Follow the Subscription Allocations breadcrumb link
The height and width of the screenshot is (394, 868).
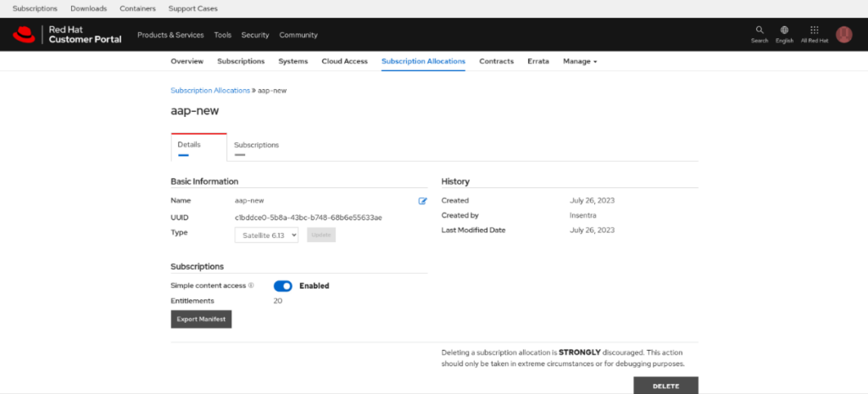click(210, 90)
